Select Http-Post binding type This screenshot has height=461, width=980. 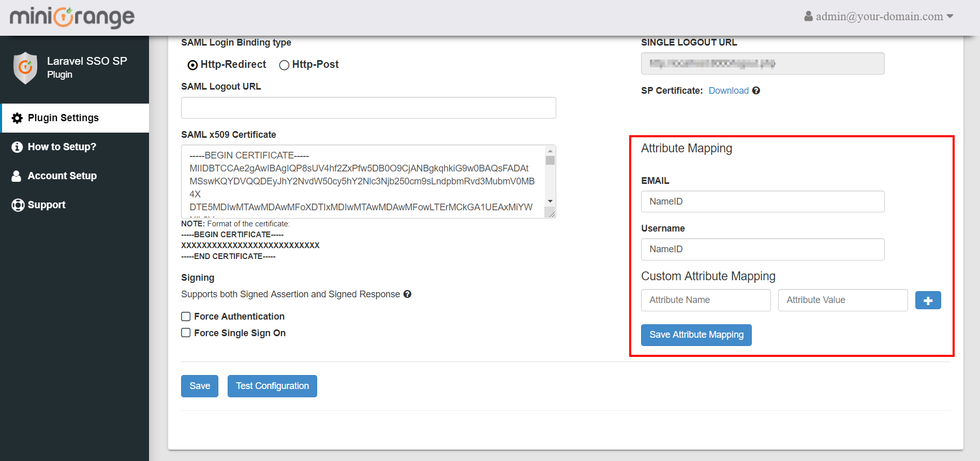click(284, 65)
